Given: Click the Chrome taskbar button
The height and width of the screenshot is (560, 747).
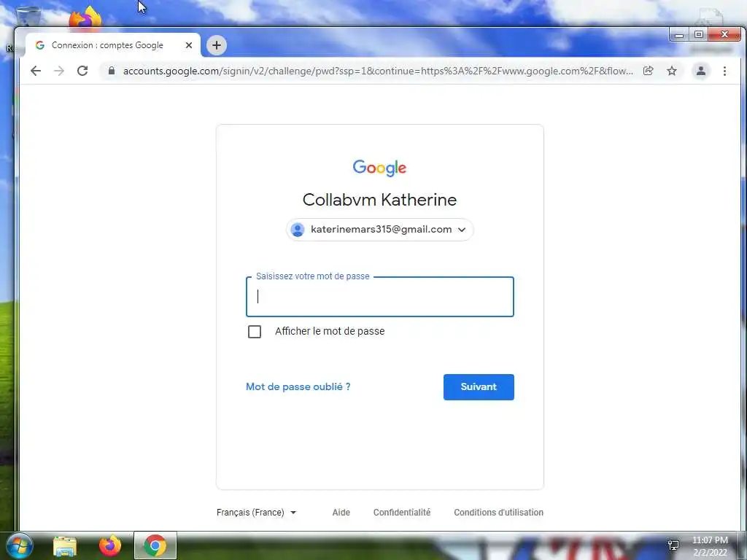Looking at the screenshot, I should click(x=155, y=545).
